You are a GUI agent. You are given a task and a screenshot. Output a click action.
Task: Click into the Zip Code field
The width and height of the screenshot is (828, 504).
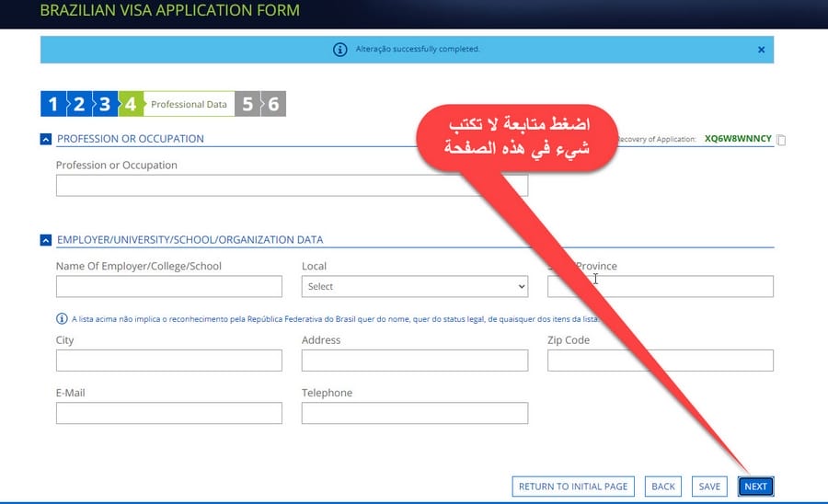click(660, 361)
